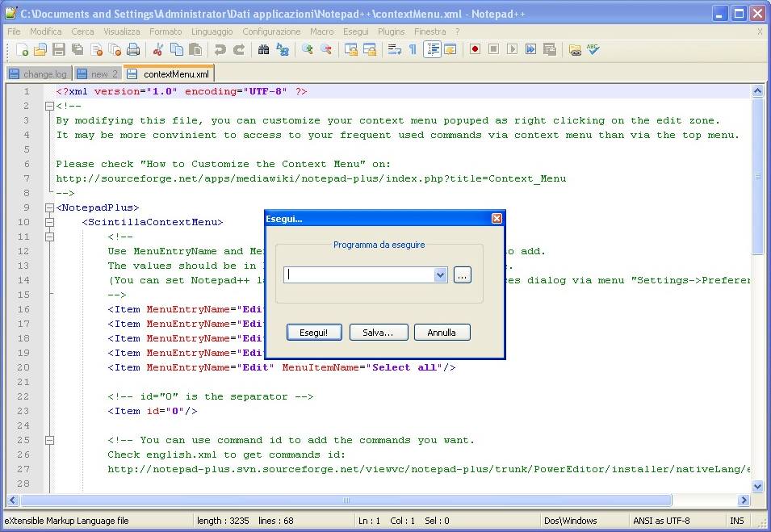Click the Undo arrow icon

(220, 50)
